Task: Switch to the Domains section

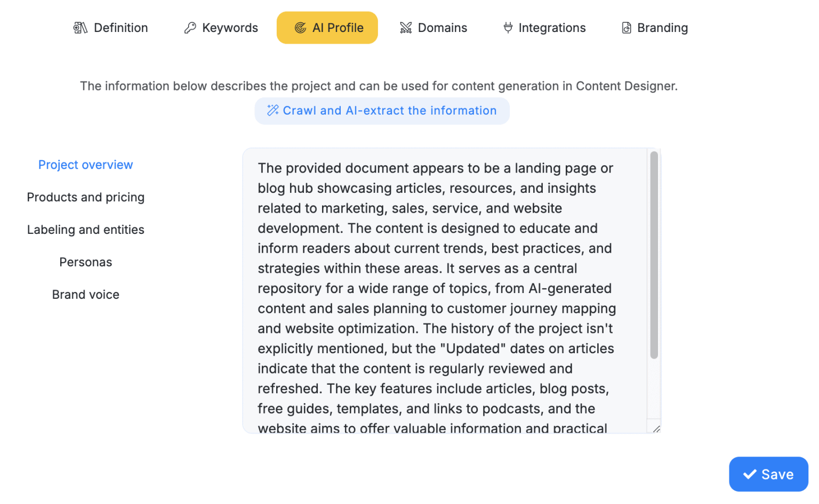Action: pyautogui.click(x=443, y=27)
